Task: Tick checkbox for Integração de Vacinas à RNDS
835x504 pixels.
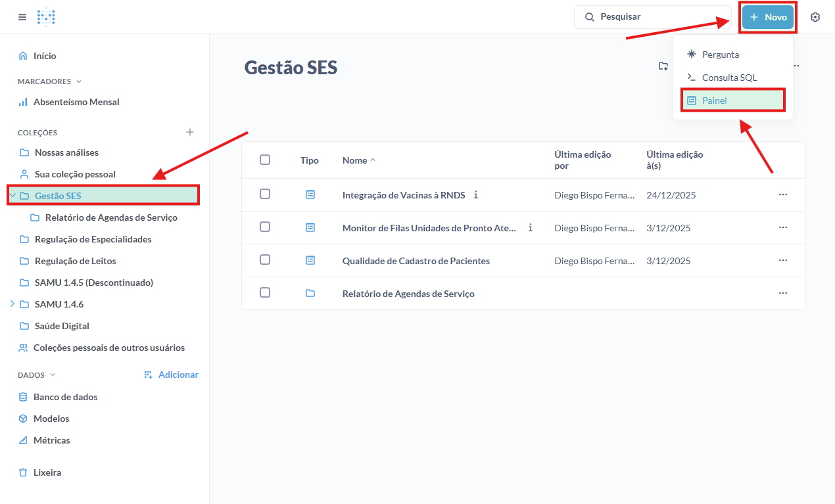Action: 265,195
